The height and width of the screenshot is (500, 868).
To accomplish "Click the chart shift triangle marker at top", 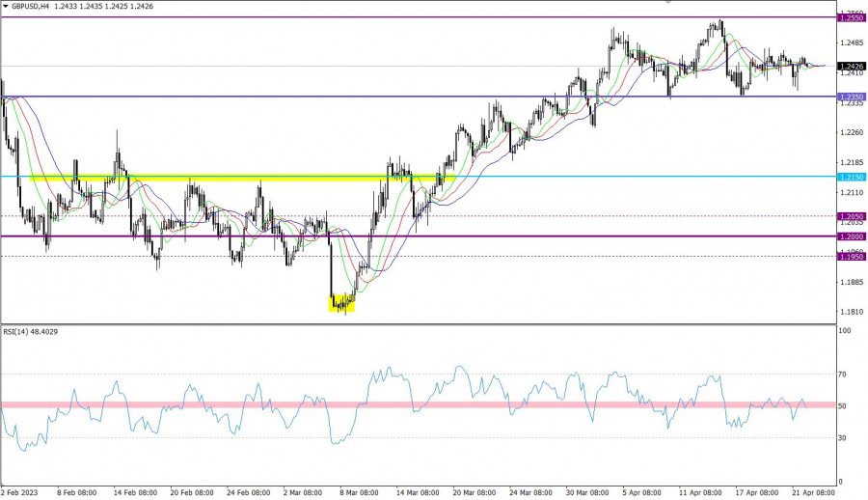I will tap(668, 3).
